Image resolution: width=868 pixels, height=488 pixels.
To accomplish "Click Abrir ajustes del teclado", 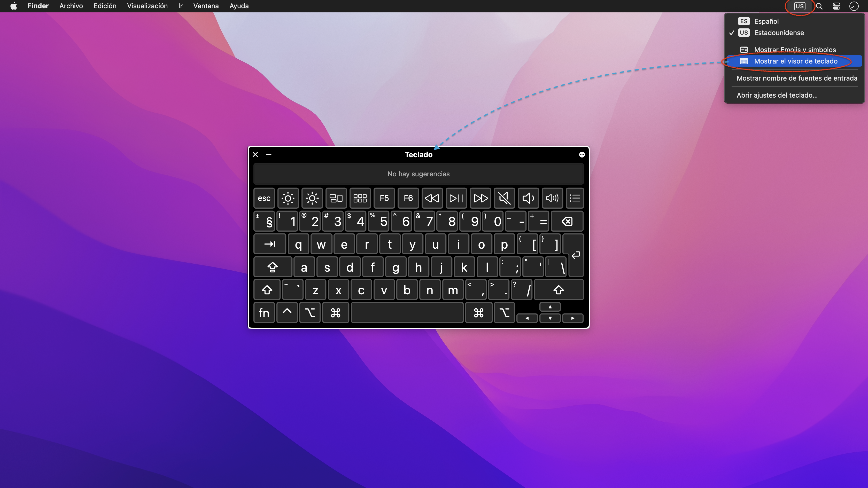I will coord(777,95).
